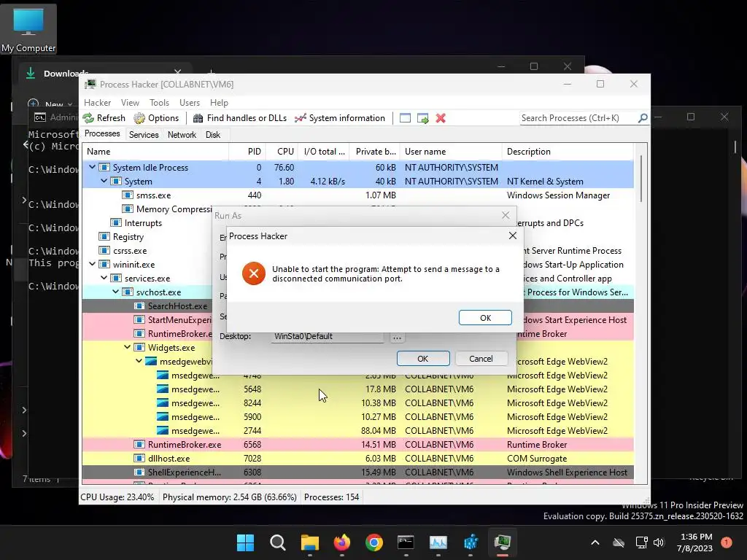Click the Process Hacker taskbar icon
Screen dimensions: 747x560
pos(502,542)
